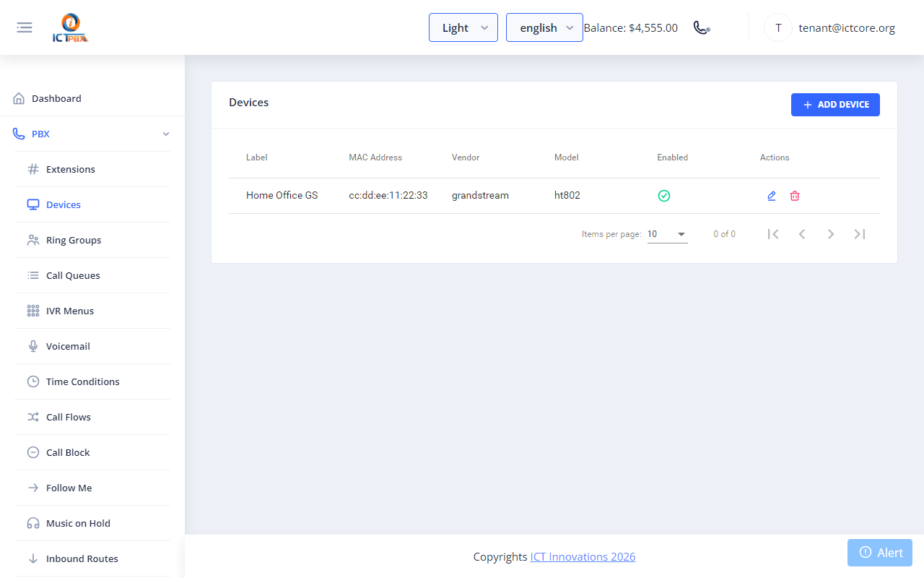Viewport: 924px width, 578px height.
Task: Click the Model column header
Action: (x=567, y=158)
